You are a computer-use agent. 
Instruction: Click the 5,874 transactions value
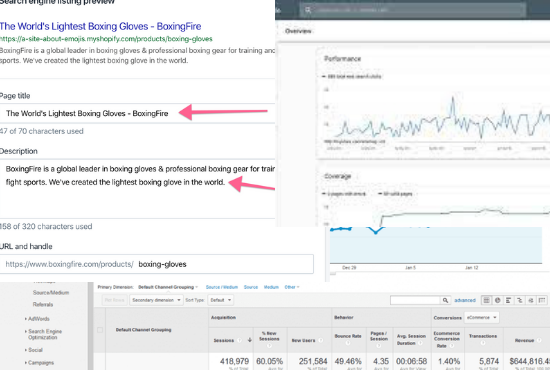[489, 361]
